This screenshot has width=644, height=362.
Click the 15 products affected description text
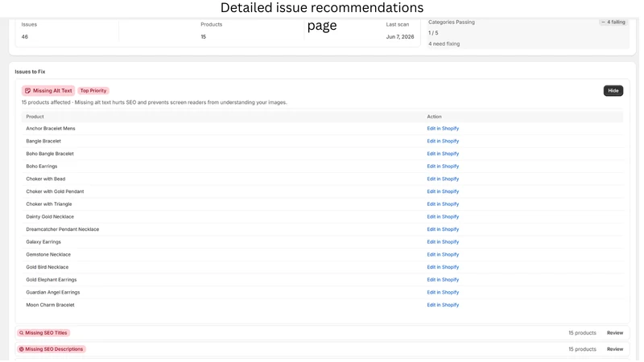click(x=155, y=103)
